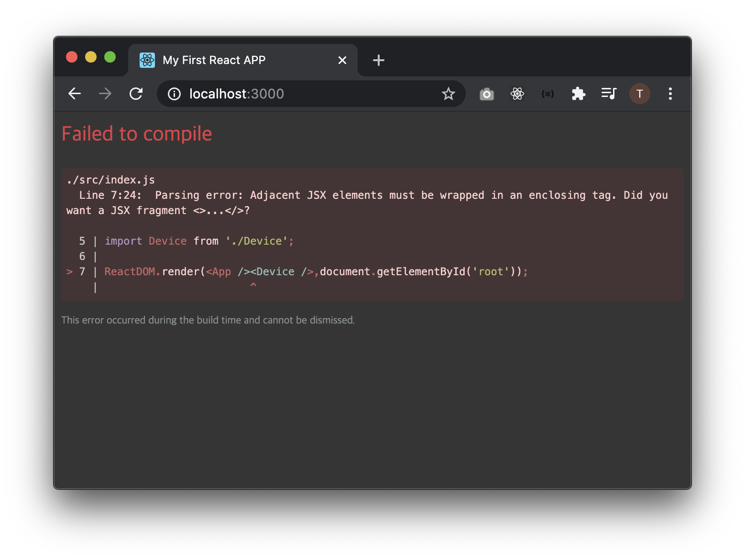Maximize the window with the green button

tap(110, 57)
